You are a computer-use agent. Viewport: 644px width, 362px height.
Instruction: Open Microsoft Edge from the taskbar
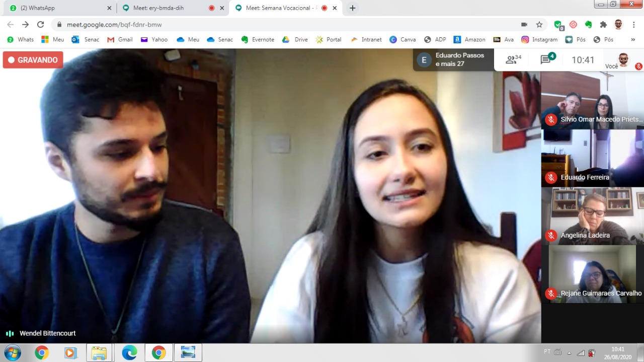(x=129, y=352)
